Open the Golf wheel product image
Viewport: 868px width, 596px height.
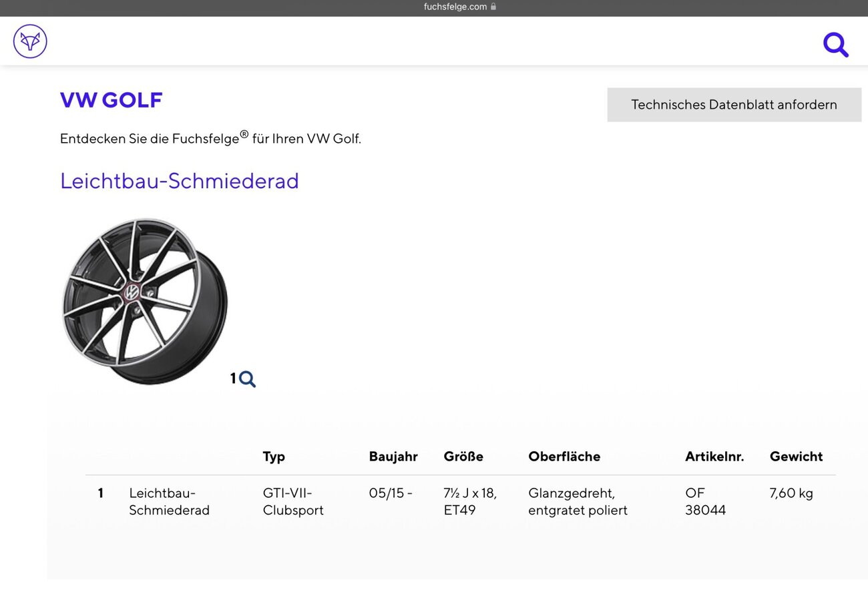(145, 301)
